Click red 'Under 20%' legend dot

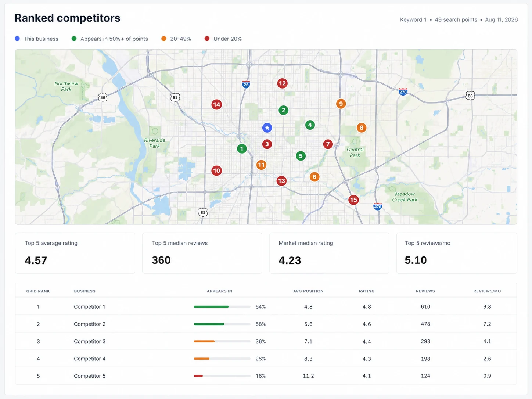207,39
